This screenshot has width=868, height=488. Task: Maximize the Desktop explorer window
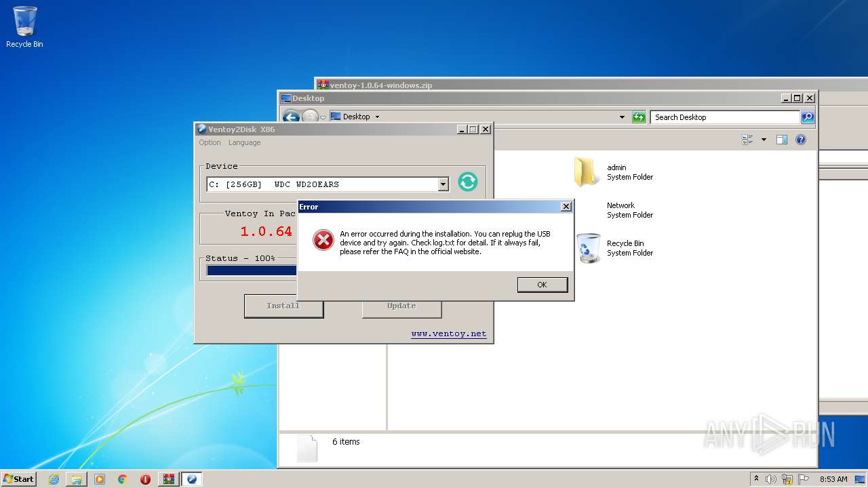pos(797,98)
